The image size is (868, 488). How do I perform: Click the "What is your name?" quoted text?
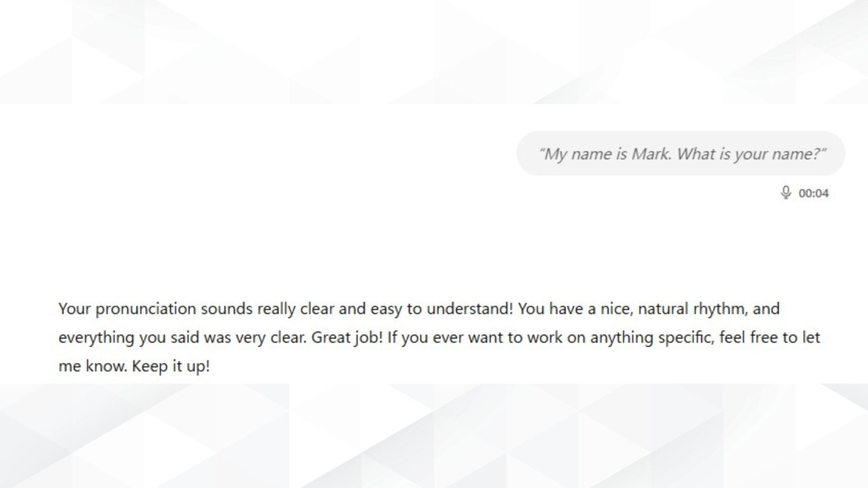[751, 154]
